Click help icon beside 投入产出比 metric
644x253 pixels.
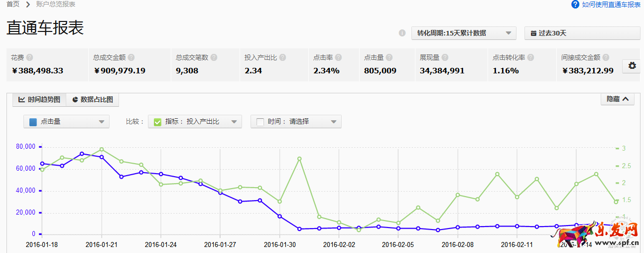coord(282,57)
